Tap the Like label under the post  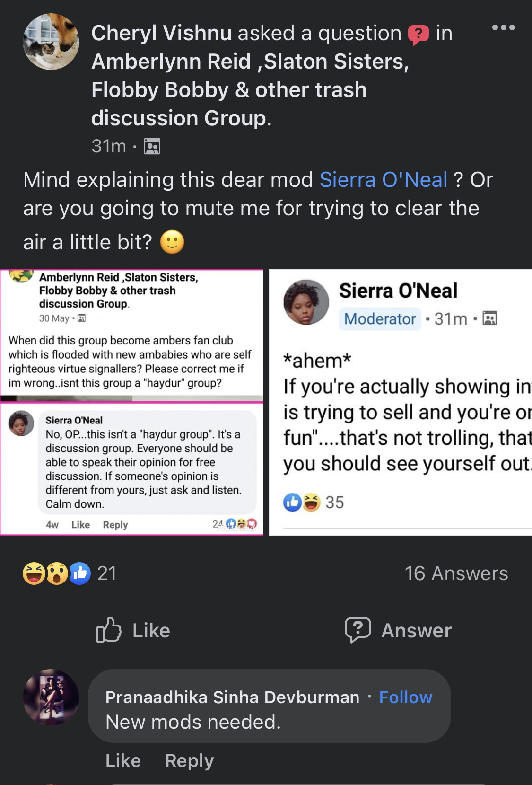click(x=151, y=630)
